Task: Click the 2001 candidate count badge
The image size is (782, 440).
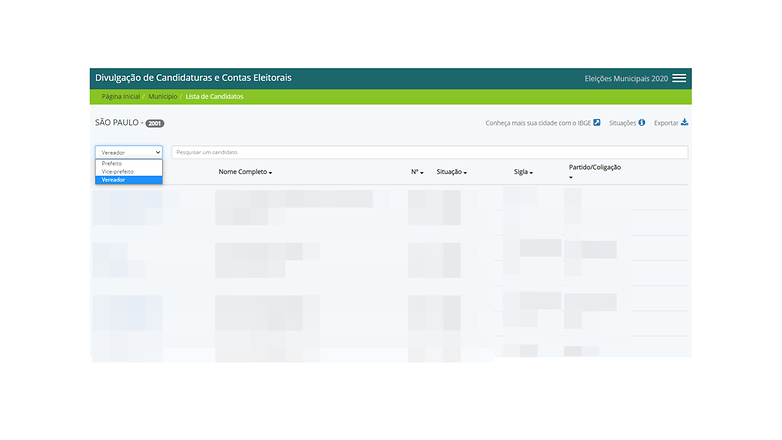Action: click(155, 123)
